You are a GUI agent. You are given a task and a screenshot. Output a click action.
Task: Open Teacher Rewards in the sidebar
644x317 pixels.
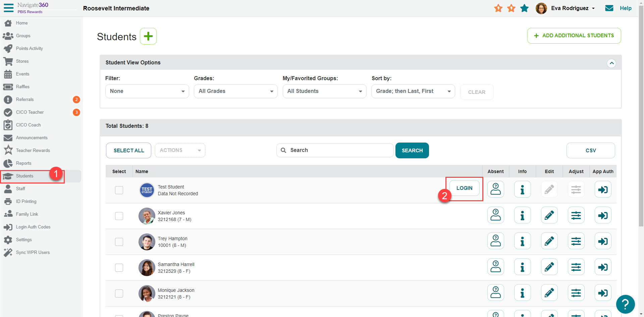pos(33,151)
